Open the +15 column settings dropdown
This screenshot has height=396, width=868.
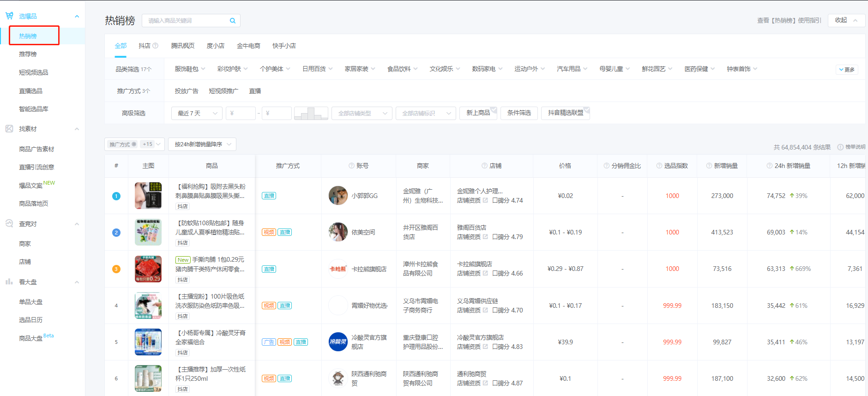pyautogui.click(x=152, y=144)
